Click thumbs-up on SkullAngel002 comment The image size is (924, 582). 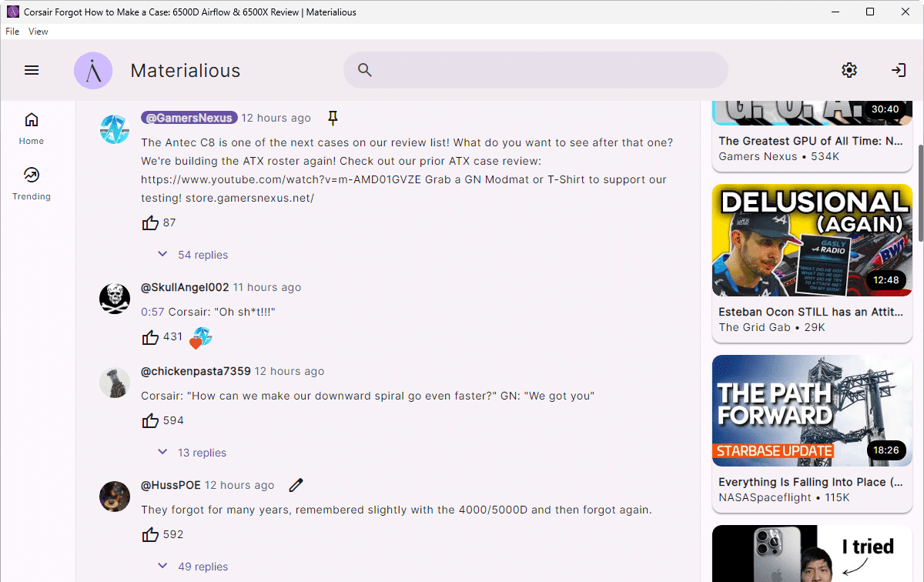150,337
